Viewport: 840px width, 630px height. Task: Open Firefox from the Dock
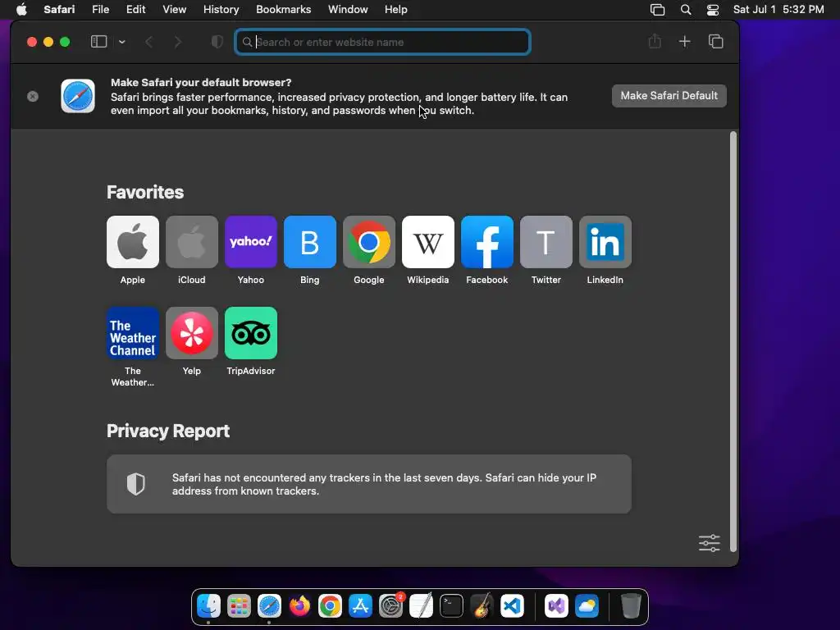pos(299,606)
